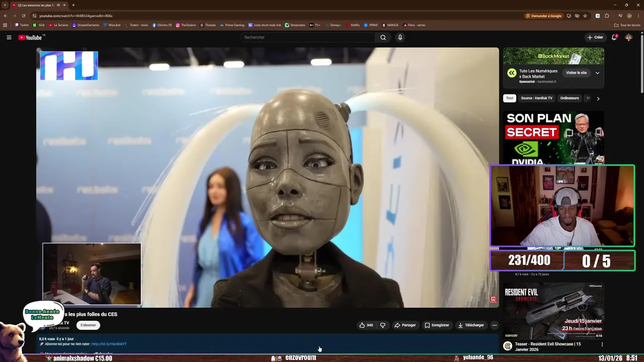644x362 pixels.
Task: Expand the Tous les favoris folder
Action: 627,25
